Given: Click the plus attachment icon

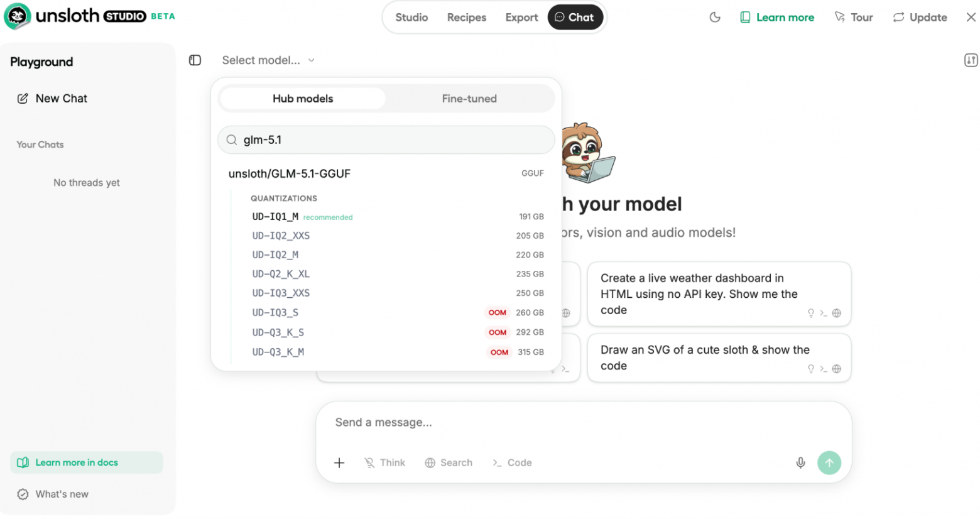Looking at the screenshot, I should (x=339, y=463).
